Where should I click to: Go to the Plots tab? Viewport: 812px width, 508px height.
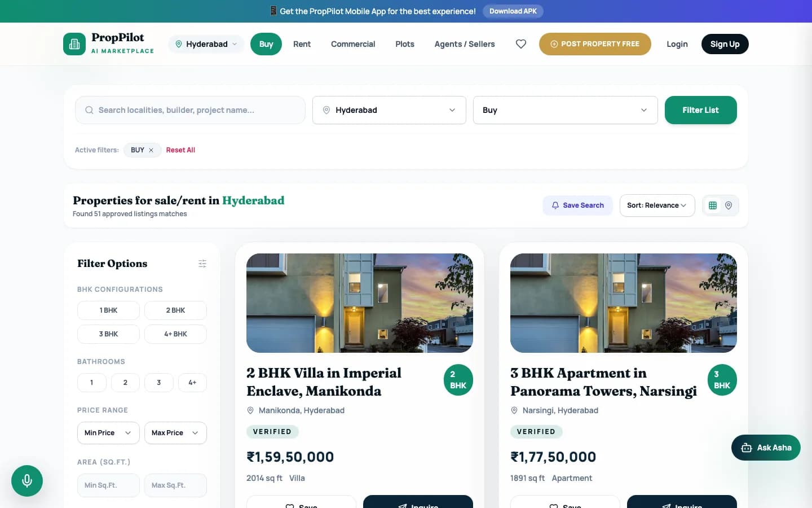coord(405,44)
